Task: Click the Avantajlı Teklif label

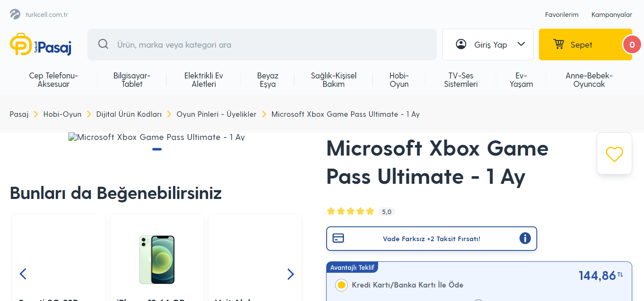Action: pyautogui.click(x=352, y=267)
